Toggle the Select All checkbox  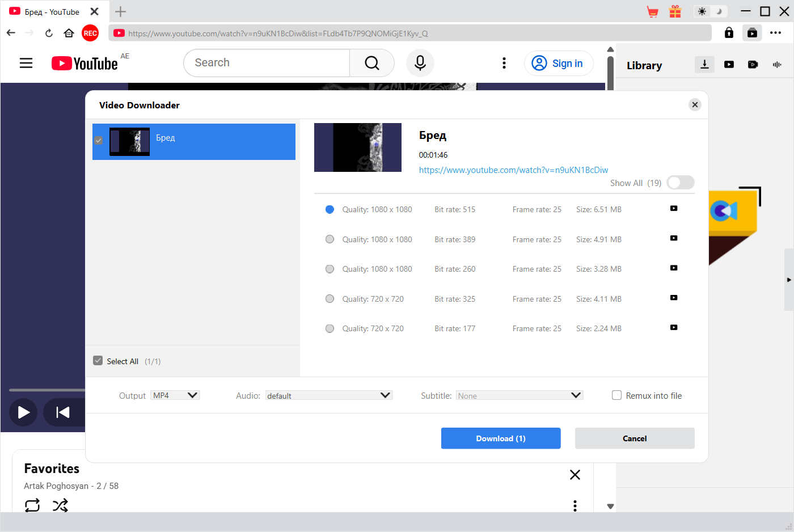click(x=98, y=361)
